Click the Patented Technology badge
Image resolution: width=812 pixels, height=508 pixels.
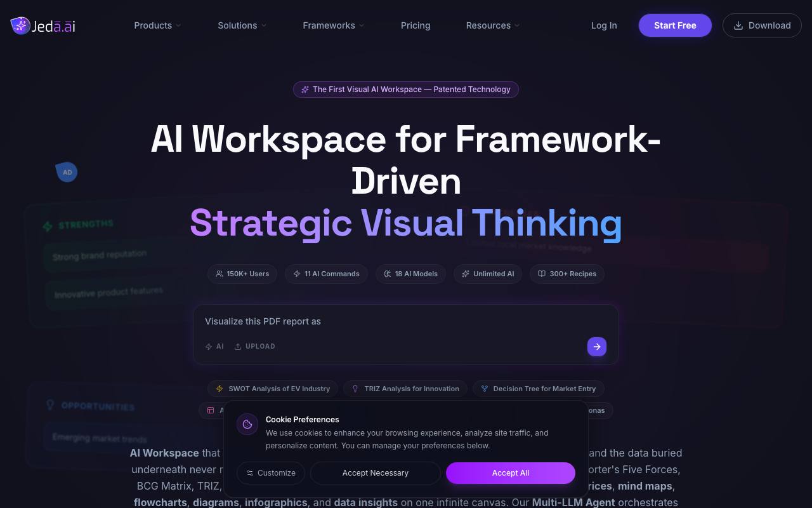click(406, 90)
